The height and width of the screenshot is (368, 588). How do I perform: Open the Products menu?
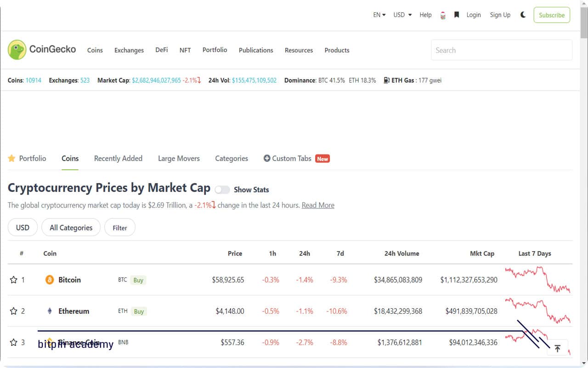tap(337, 50)
